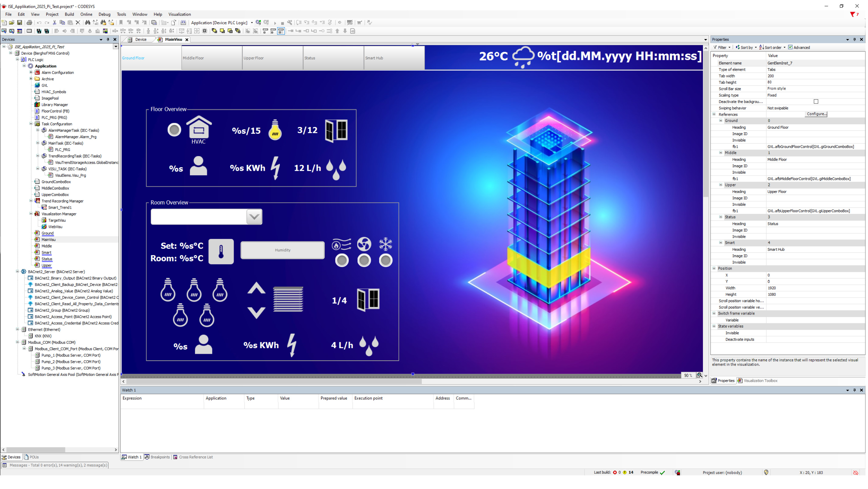The image size is (868, 489).
Task: Toggle the round lamp under the snowflake icon
Action: tap(386, 260)
